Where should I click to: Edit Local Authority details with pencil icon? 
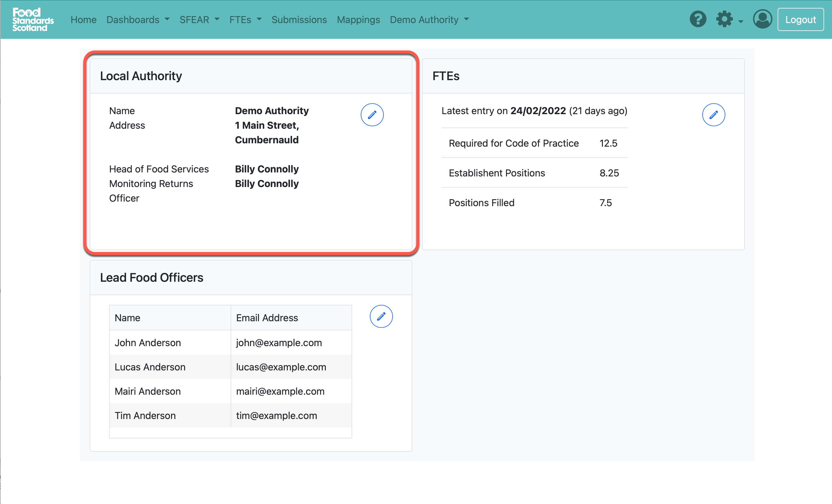(372, 115)
